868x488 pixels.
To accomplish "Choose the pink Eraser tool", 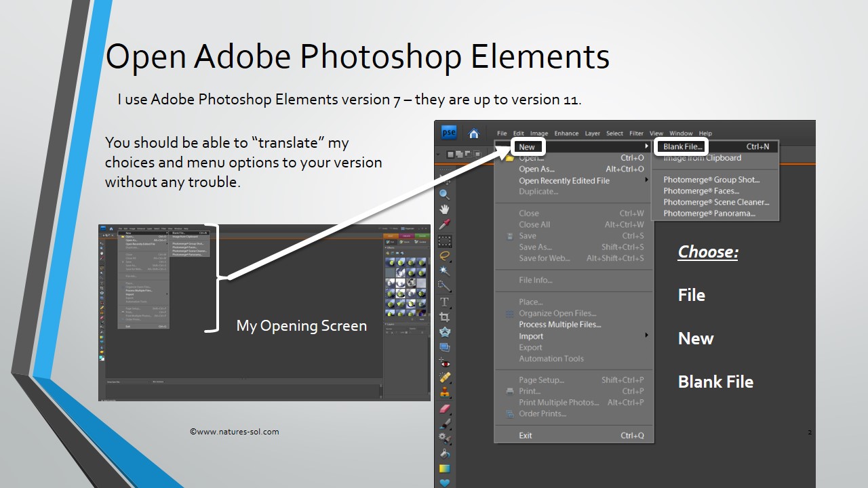I will tap(444, 408).
